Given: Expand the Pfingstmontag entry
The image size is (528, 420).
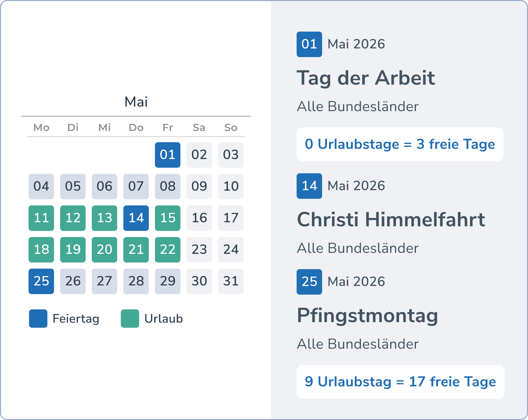Looking at the screenshot, I should 368,316.
